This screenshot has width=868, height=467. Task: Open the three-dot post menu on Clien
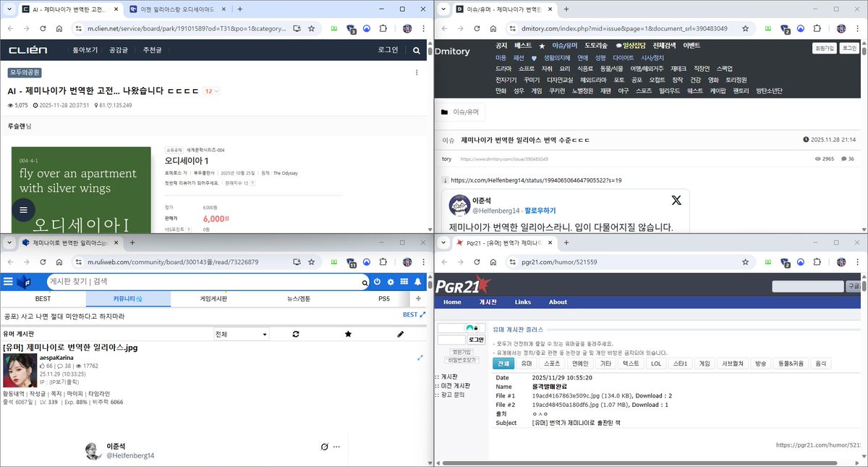click(x=416, y=72)
